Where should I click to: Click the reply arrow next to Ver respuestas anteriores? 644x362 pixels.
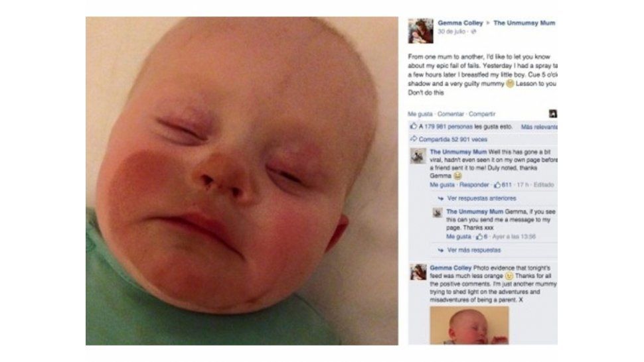coord(441,198)
